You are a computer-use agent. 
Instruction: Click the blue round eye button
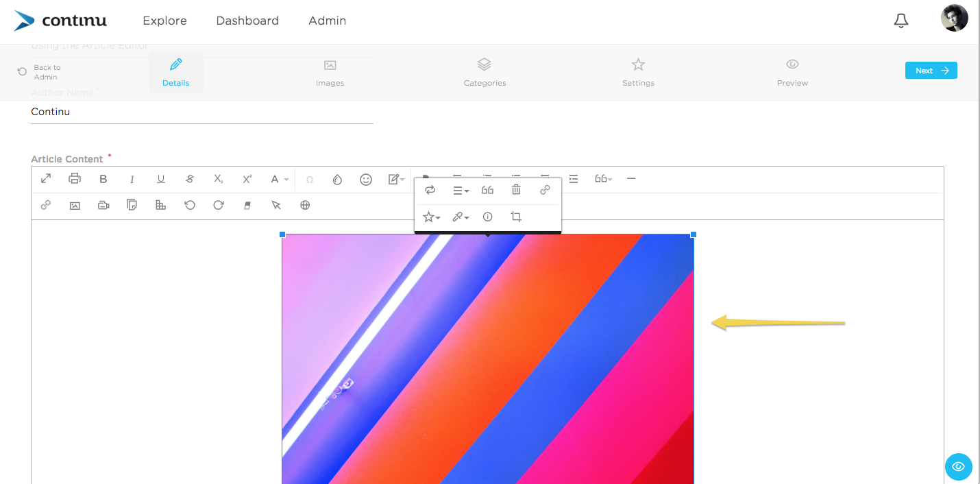[958, 467]
